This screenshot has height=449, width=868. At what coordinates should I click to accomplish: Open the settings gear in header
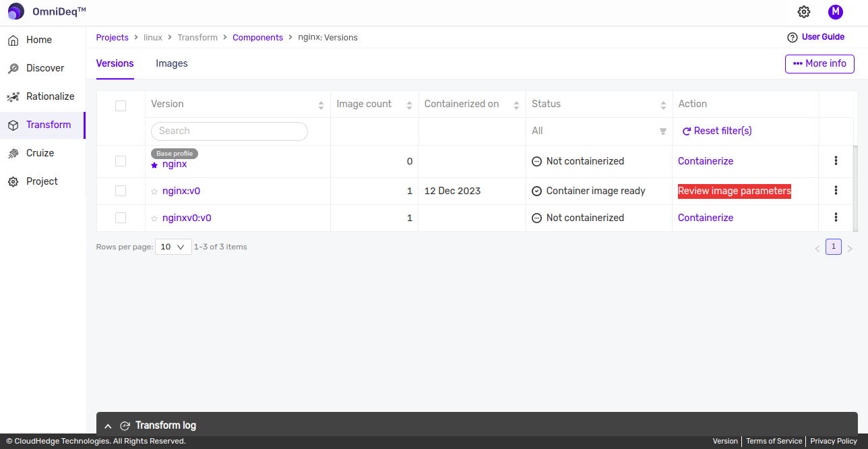coord(803,11)
